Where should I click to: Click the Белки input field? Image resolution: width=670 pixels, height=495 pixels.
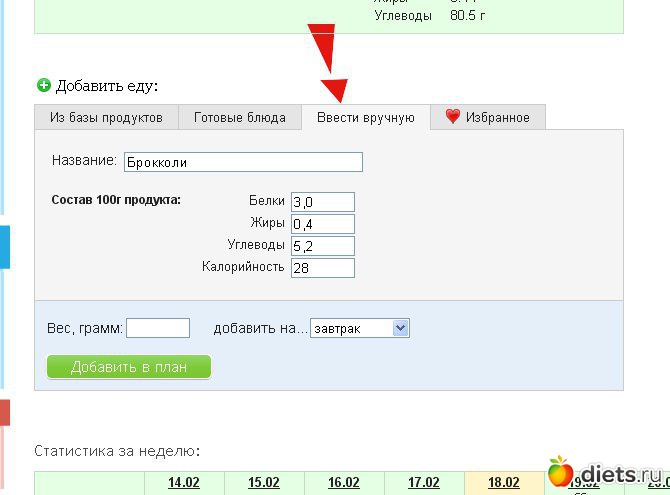click(322, 202)
